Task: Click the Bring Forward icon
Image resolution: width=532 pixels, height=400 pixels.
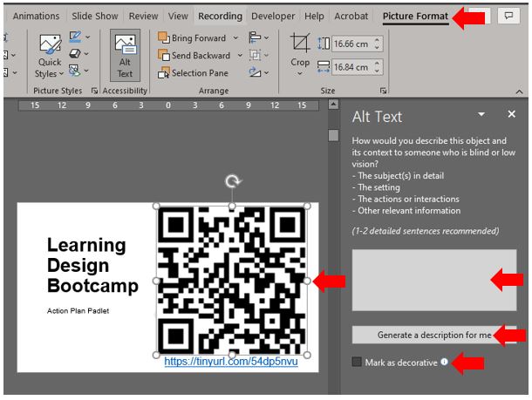Action: click(x=164, y=37)
